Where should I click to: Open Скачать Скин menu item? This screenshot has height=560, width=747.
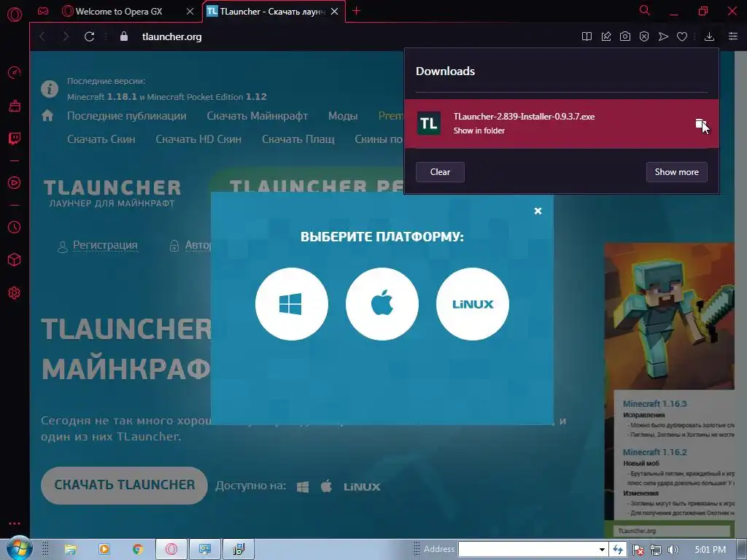coord(101,139)
